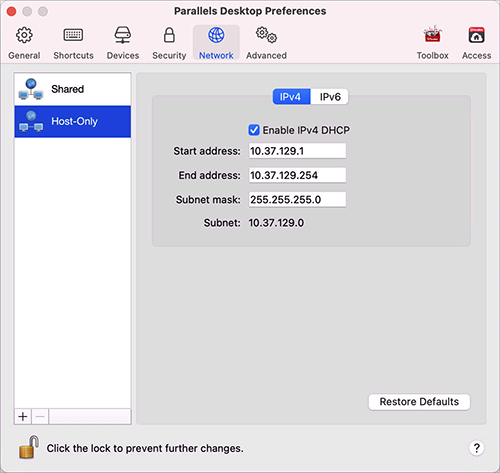Open the Advanced gears icon
The height and width of the screenshot is (473, 500).
click(x=266, y=35)
